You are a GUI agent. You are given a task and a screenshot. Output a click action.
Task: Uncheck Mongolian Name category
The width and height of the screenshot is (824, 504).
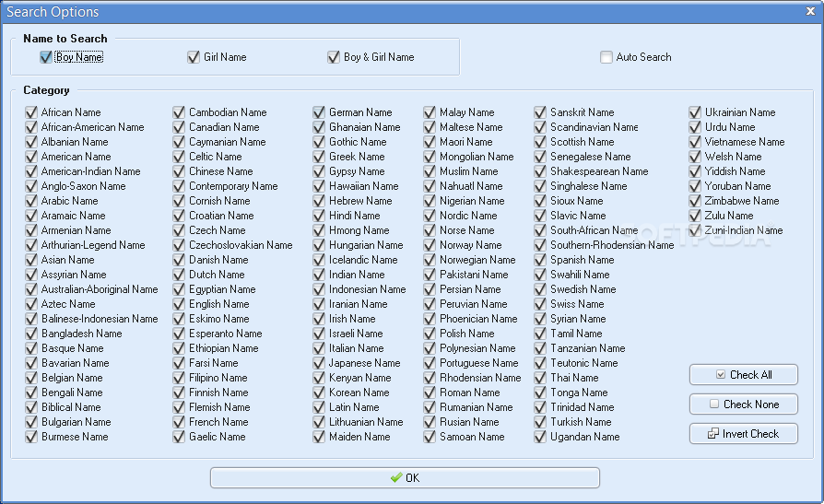pos(430,157)
